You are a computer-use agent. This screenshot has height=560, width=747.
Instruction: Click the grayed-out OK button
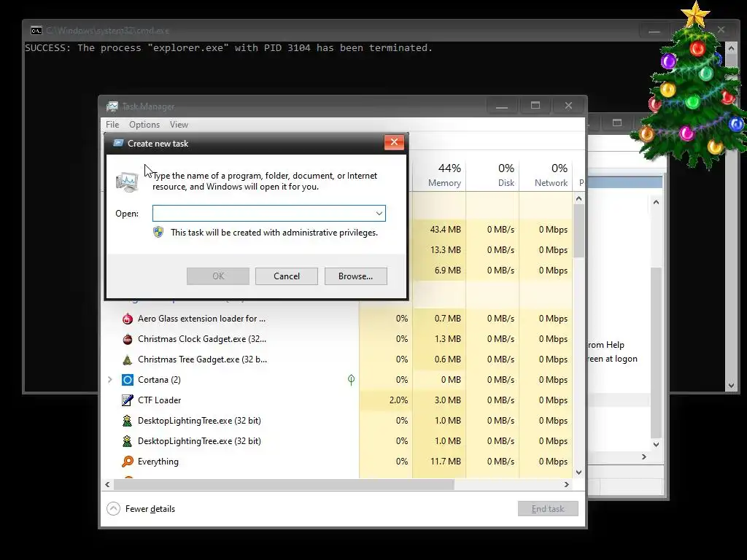[x=217, y=276]
